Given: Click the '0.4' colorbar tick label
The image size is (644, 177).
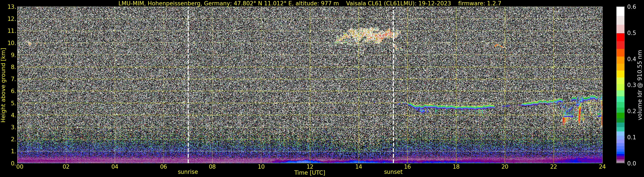Looking at the screenshot, I should [x=632, y=59].
